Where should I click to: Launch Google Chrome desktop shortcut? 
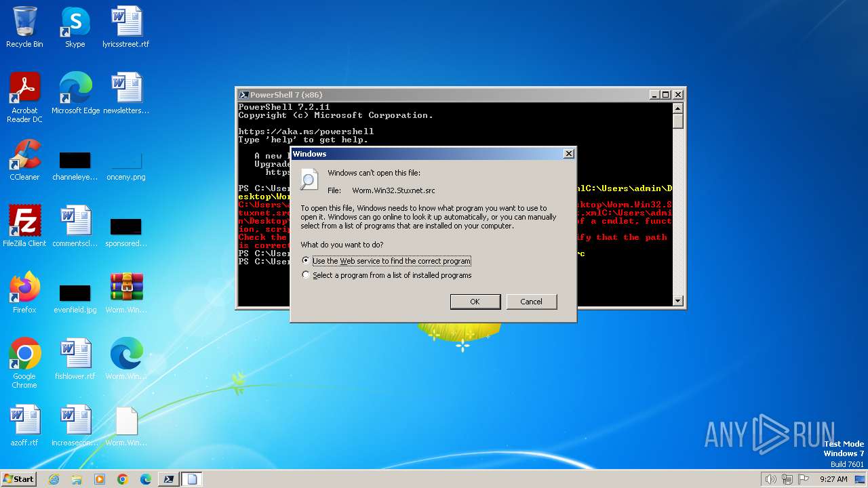point(24,363)
